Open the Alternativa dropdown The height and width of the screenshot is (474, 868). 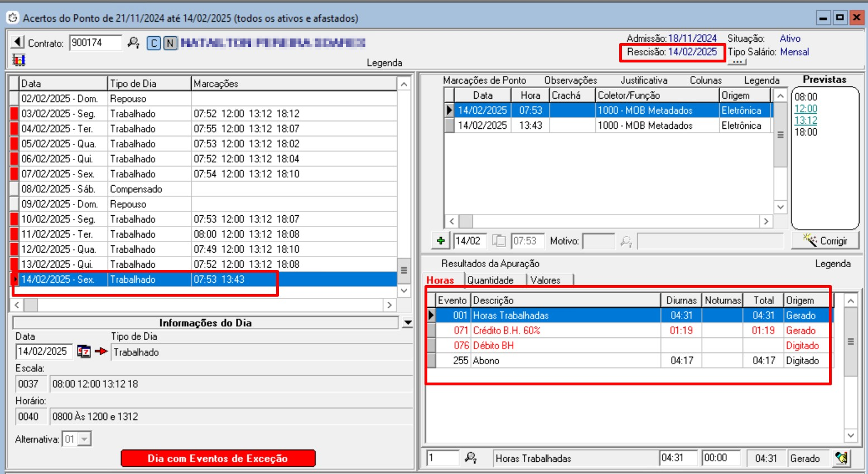pyautogui.click(x=84, y=439)
